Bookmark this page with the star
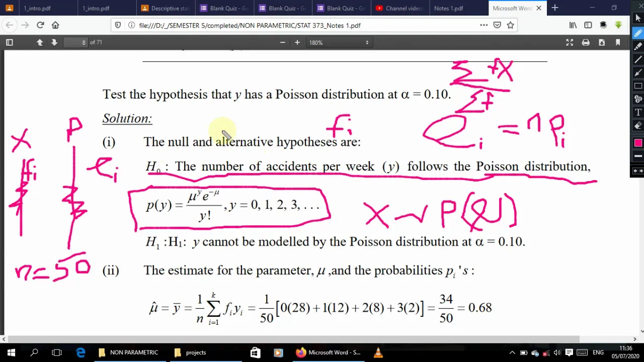Viewport: 644px width, 362px height. (x=510, y=25)
